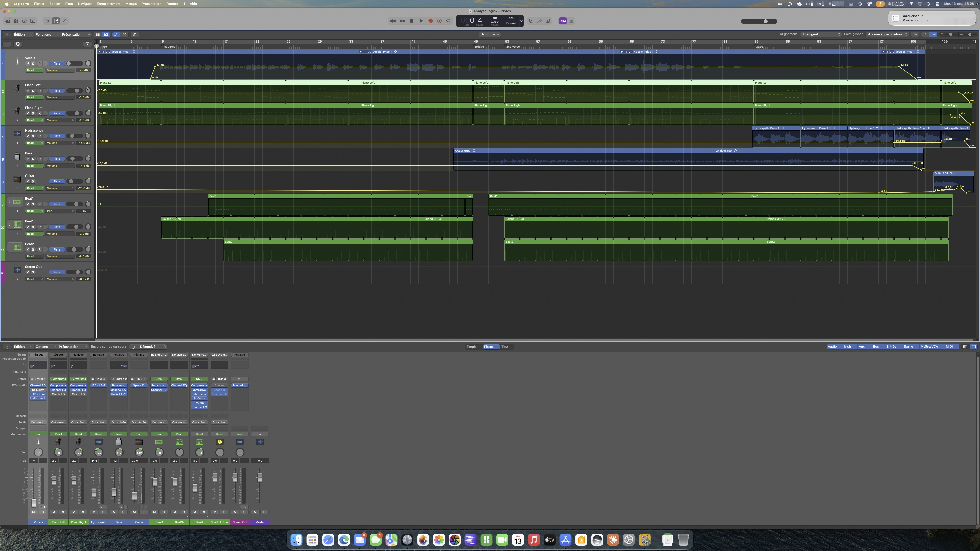Expand the Beat2 track stack
The height and width of the screenshot is (551, 980).
(10, 247)
